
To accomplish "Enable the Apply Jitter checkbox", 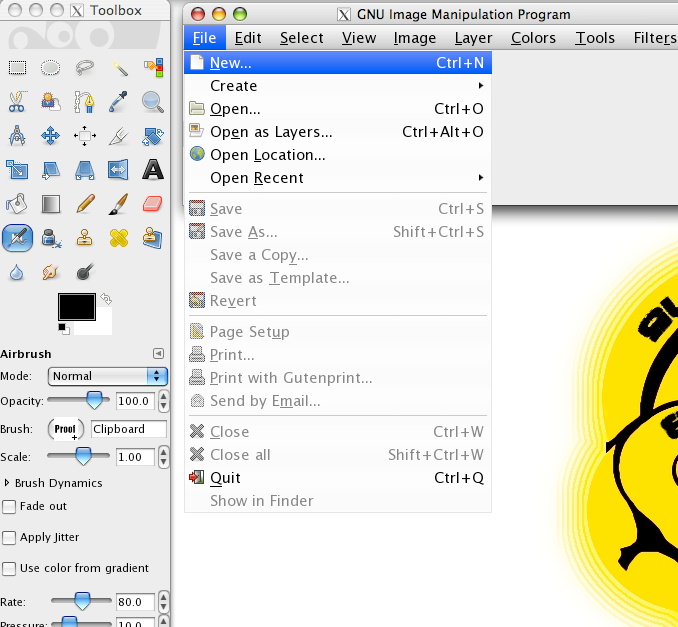I will [x=9, y=538].
